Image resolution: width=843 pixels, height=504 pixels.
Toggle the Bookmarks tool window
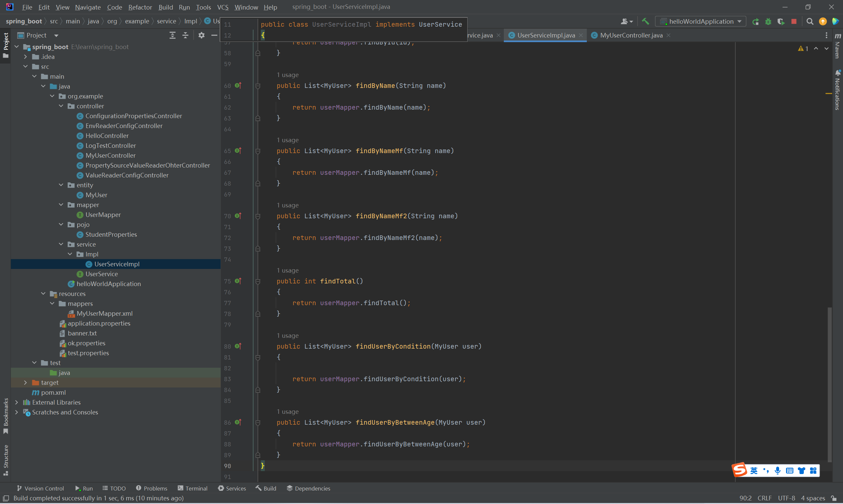coord(6,416)
